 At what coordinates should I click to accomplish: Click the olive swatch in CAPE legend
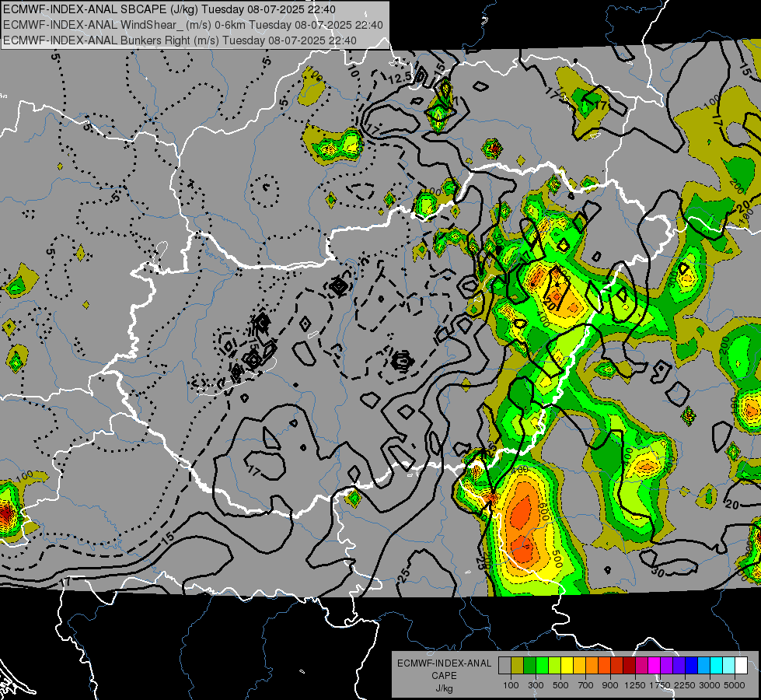[x=518, y=666]
